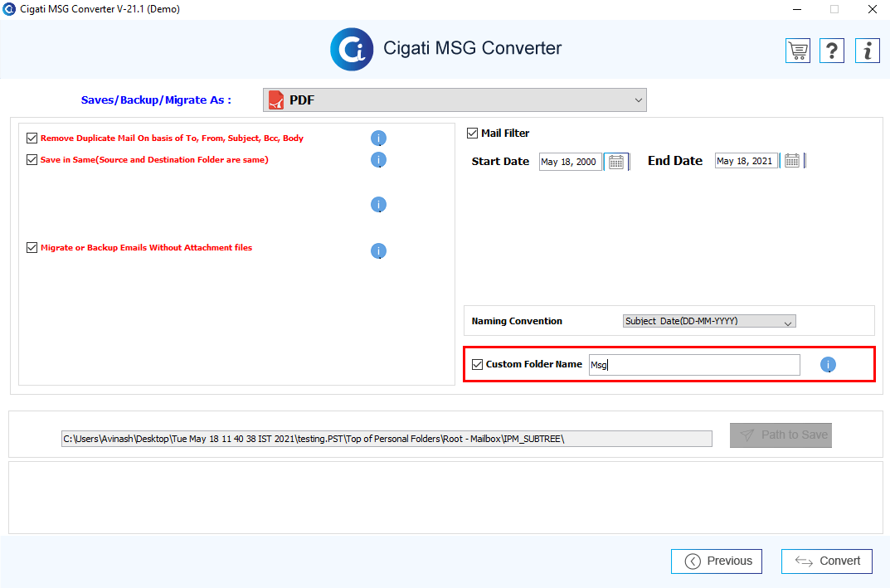Show info for Save in Same option
Image resolution: width=890 pixels, height=588 pixels.
coord(378,160)
